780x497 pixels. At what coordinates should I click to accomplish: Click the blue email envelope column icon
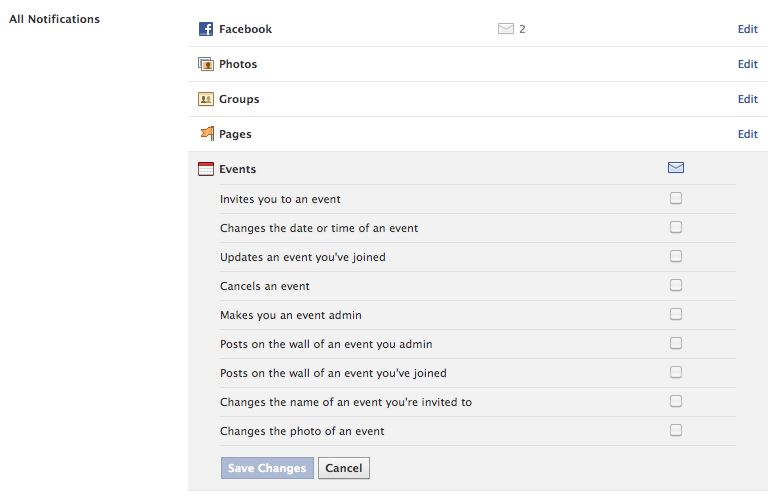pyautogui.click(x=676, y=168)
